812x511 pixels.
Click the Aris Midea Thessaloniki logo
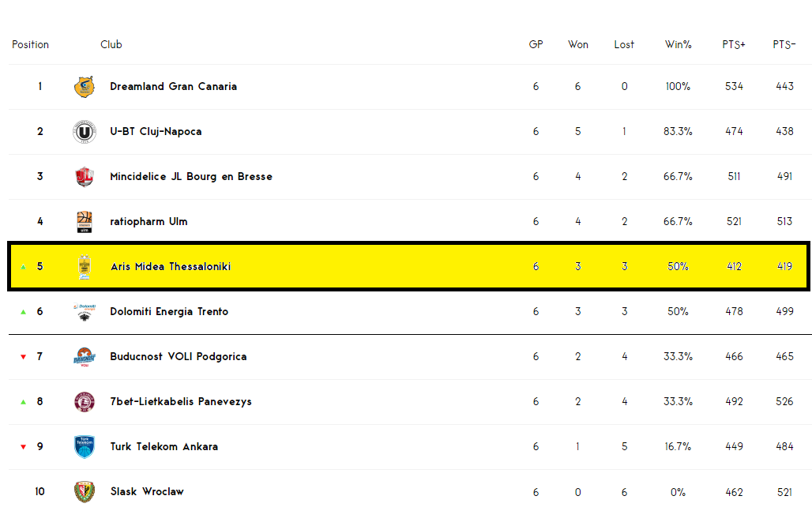pos(85,267)
